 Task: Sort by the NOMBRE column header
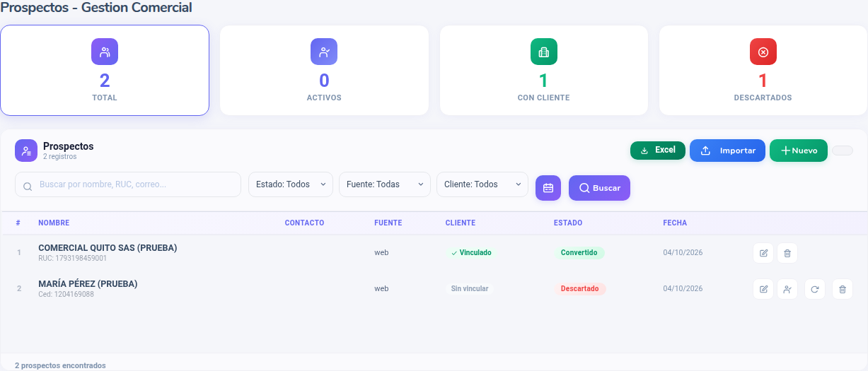[54, 223]
